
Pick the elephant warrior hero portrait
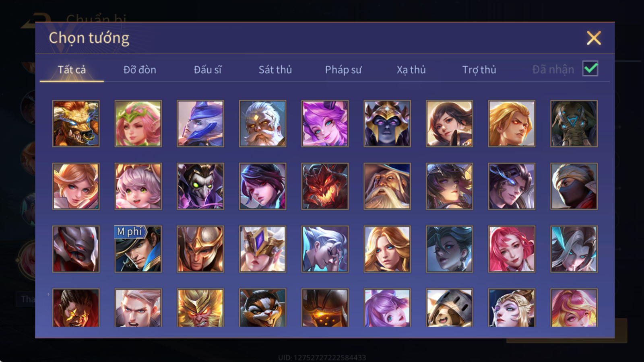pyautogui.click(x=574, y=123)
